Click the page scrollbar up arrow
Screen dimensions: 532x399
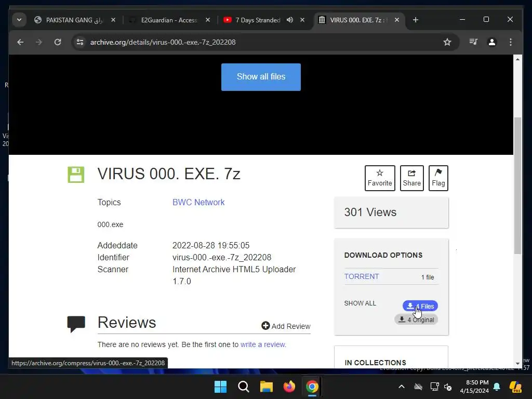pos(517,59)
